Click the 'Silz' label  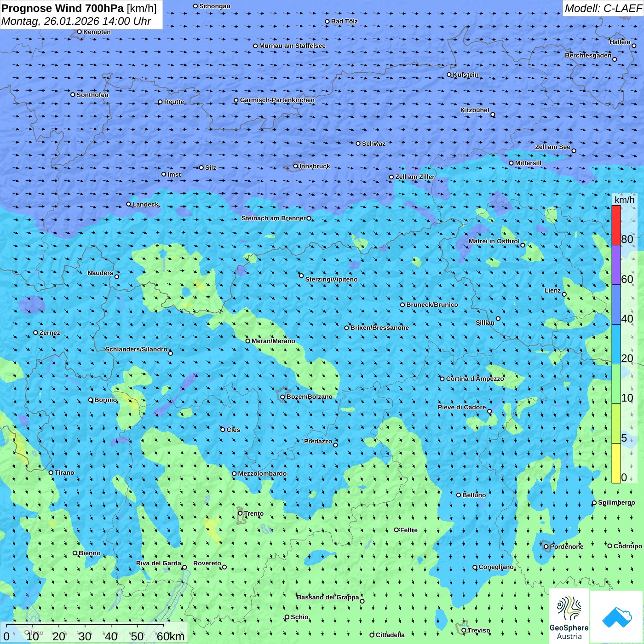[211, 167]
